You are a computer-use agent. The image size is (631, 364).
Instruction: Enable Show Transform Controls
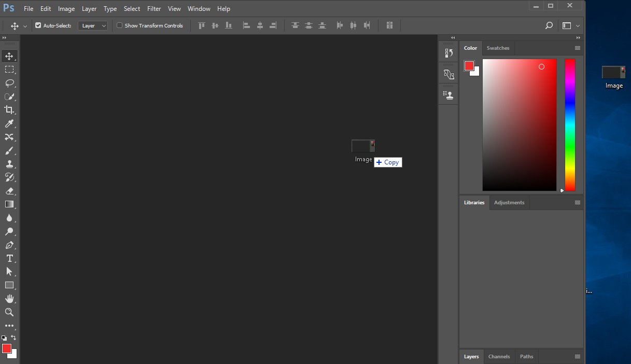119,25
